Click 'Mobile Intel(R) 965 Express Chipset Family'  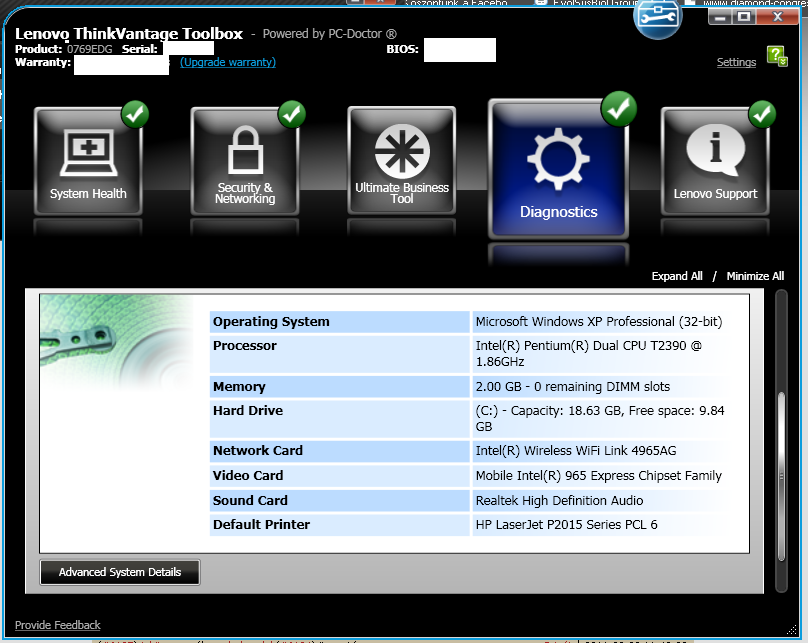[598, 476]
